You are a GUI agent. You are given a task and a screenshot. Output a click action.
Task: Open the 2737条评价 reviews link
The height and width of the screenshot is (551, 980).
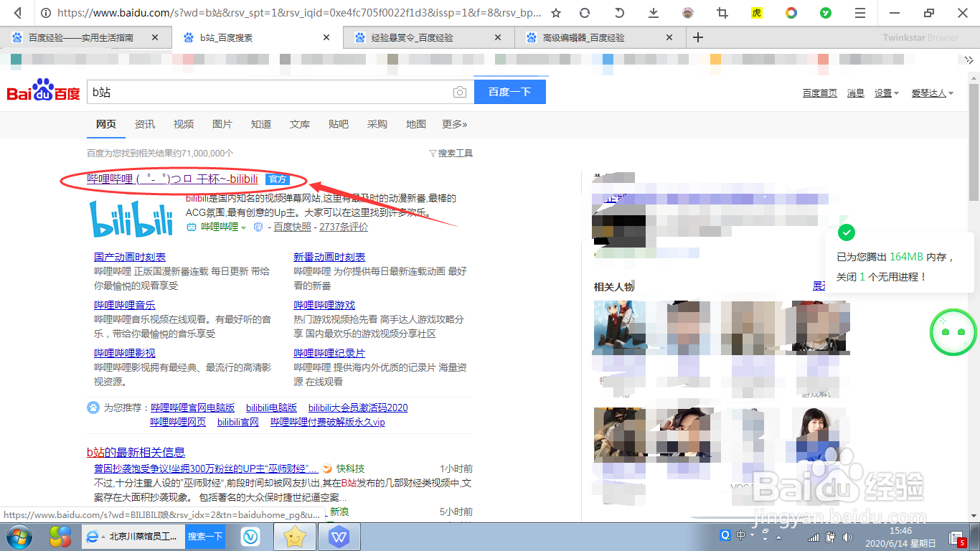click(x=344, y=227)
